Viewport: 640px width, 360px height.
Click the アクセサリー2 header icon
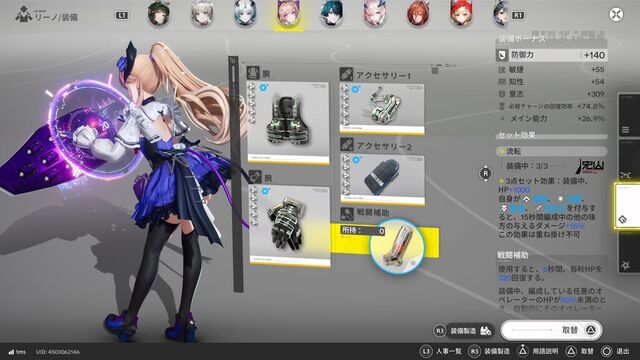[x=347, y=144]
